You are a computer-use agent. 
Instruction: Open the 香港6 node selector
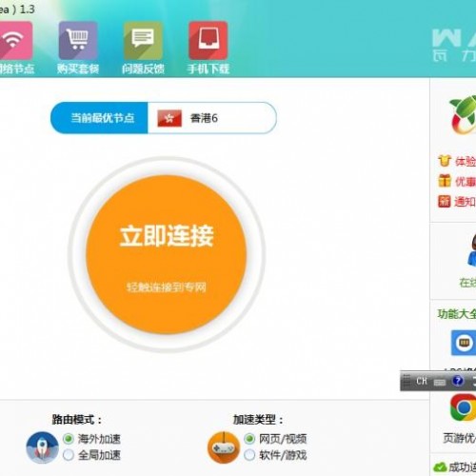tap(212, 118)
